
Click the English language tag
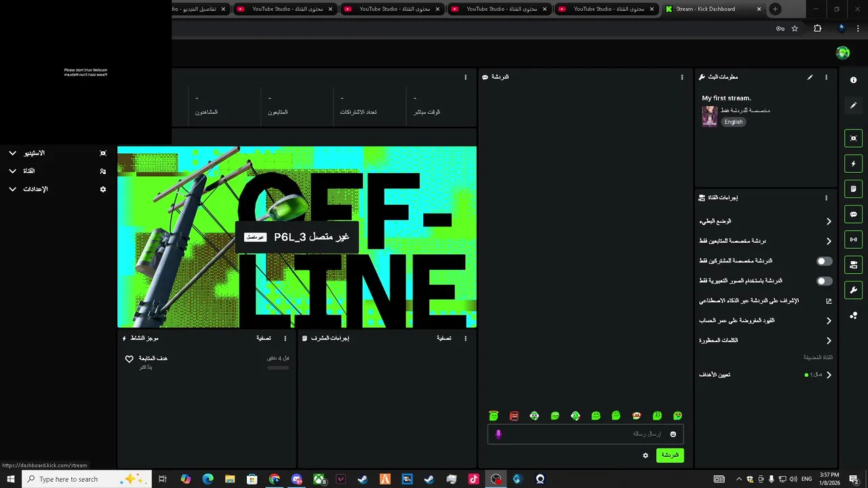[733, 122]
